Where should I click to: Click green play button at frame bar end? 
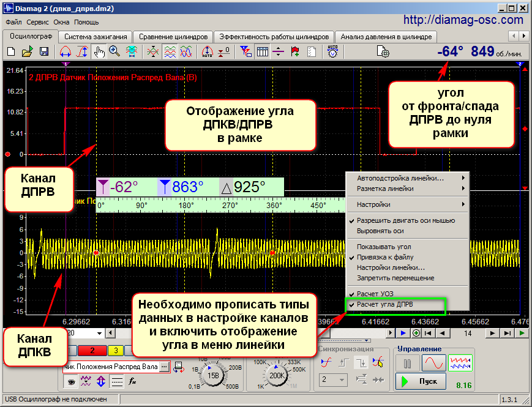(522, 333)
